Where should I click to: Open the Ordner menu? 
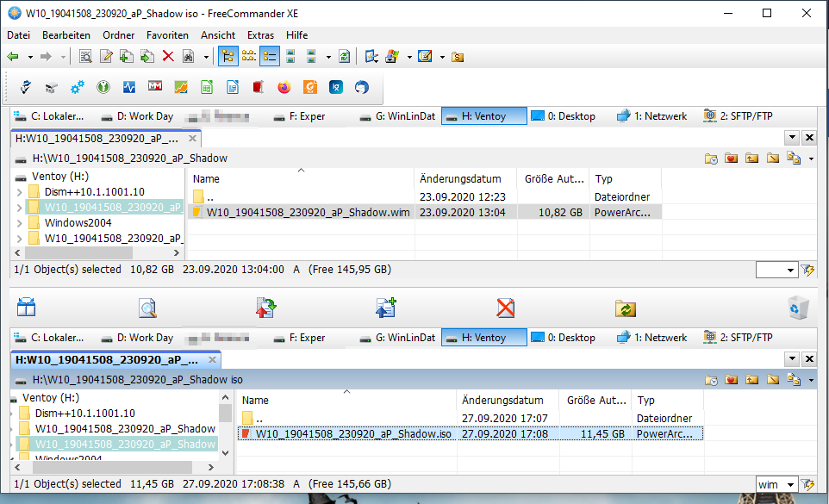click(x=118, y=34)
